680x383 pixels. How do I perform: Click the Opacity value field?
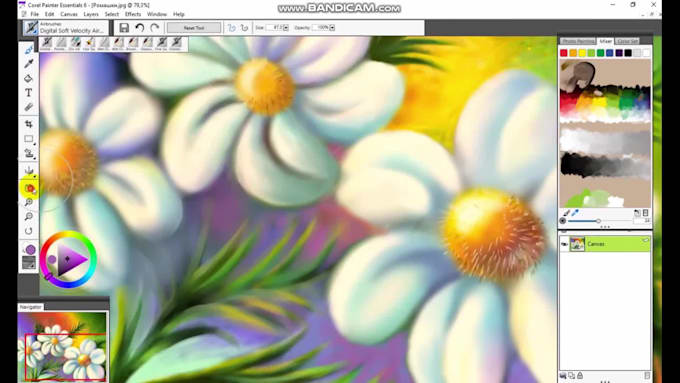click(321, 28)
